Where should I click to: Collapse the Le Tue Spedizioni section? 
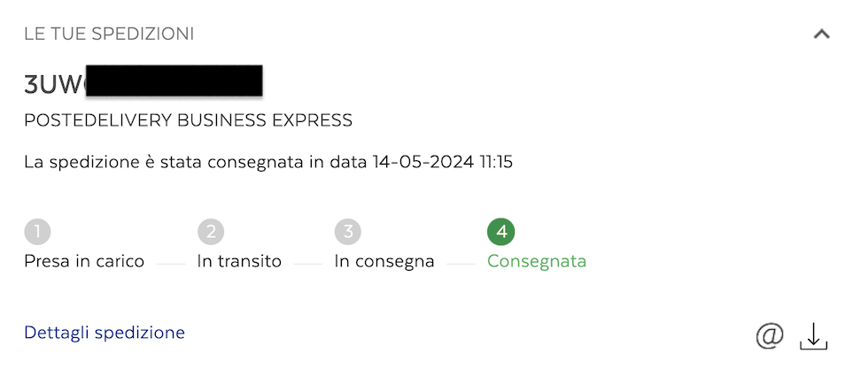coord(821,35)
